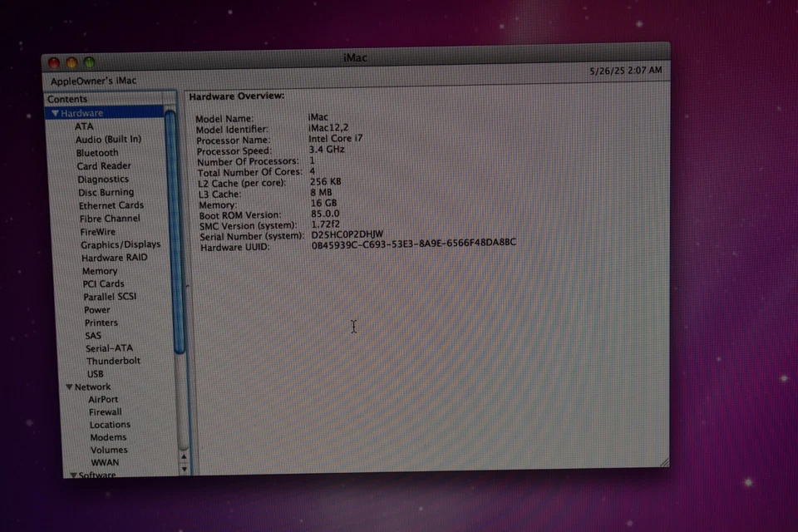
Task: Open Printers hardware information
Action: [101, 322]
